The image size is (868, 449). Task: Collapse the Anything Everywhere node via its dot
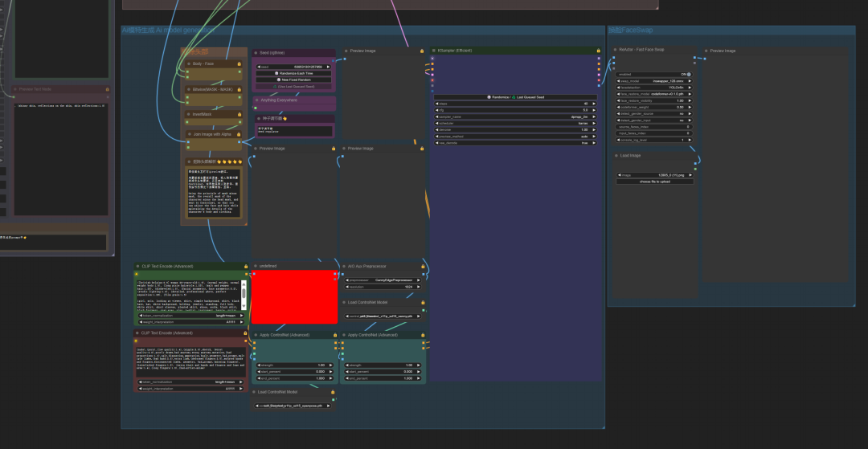pyautogui.click(x=256, y=100)
